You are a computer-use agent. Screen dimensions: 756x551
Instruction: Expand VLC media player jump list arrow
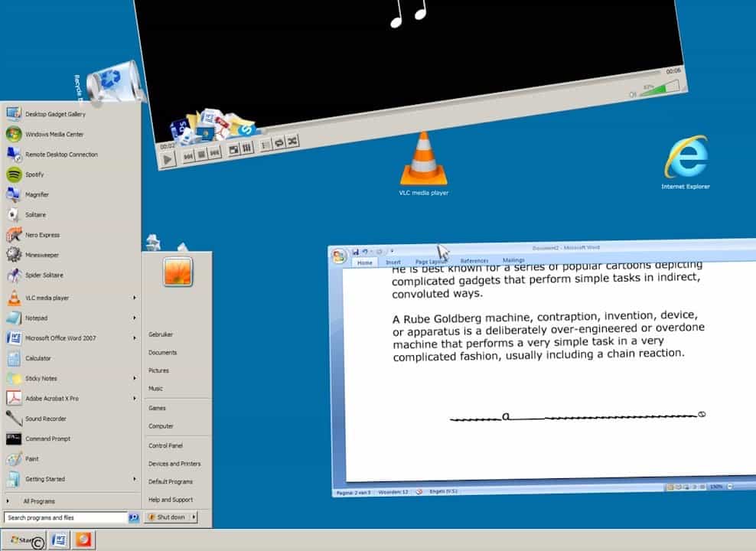(135, 298)
